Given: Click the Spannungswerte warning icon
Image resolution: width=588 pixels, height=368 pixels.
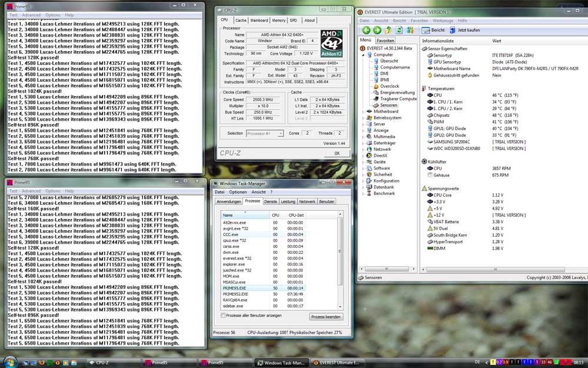Looking at the screenshot, I should (424, 188).
